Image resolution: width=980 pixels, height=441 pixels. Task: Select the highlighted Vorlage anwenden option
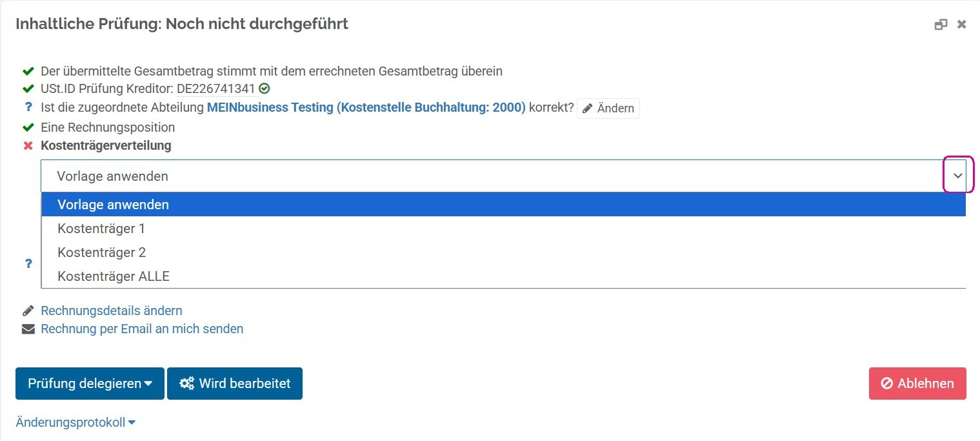coord(113,205)
